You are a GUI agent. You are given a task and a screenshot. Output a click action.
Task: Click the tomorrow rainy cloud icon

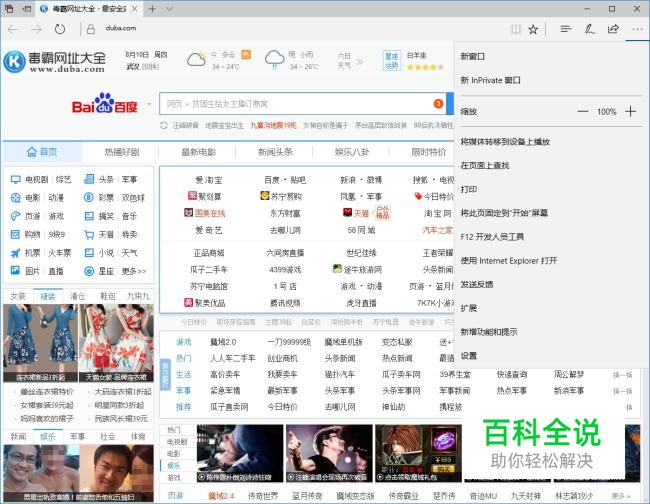tap(274, 59)
